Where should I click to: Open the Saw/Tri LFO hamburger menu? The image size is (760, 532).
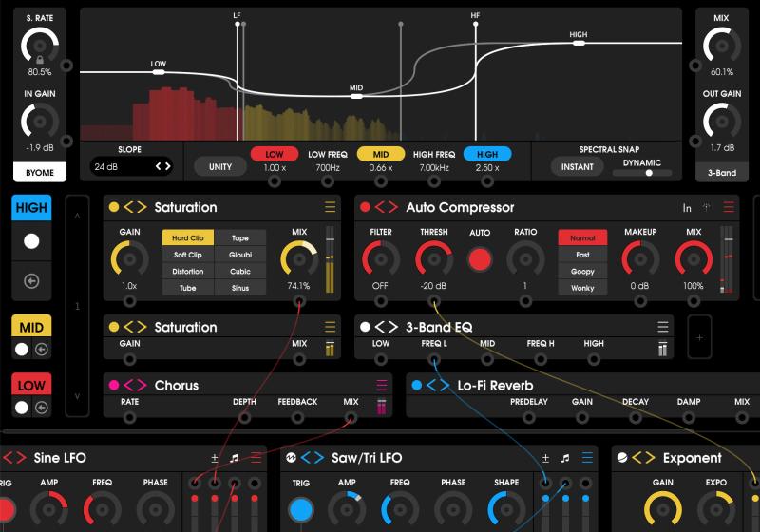(x=587, y=457)
